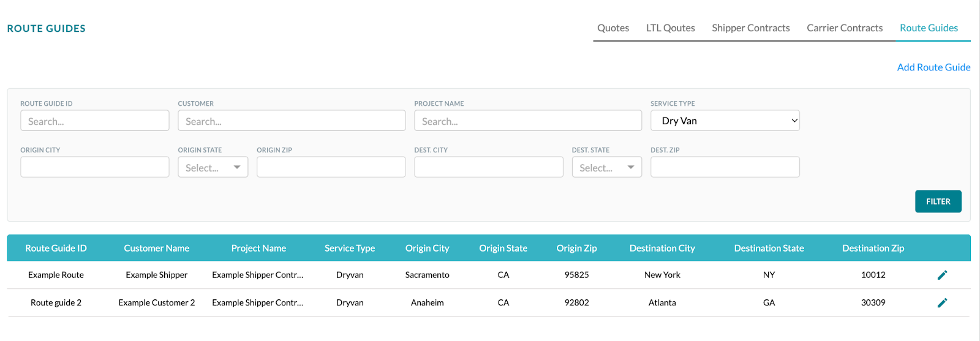Click Dryvan in the Example Route row
Viewport: 980px width, 341px height.
[350, 275]
